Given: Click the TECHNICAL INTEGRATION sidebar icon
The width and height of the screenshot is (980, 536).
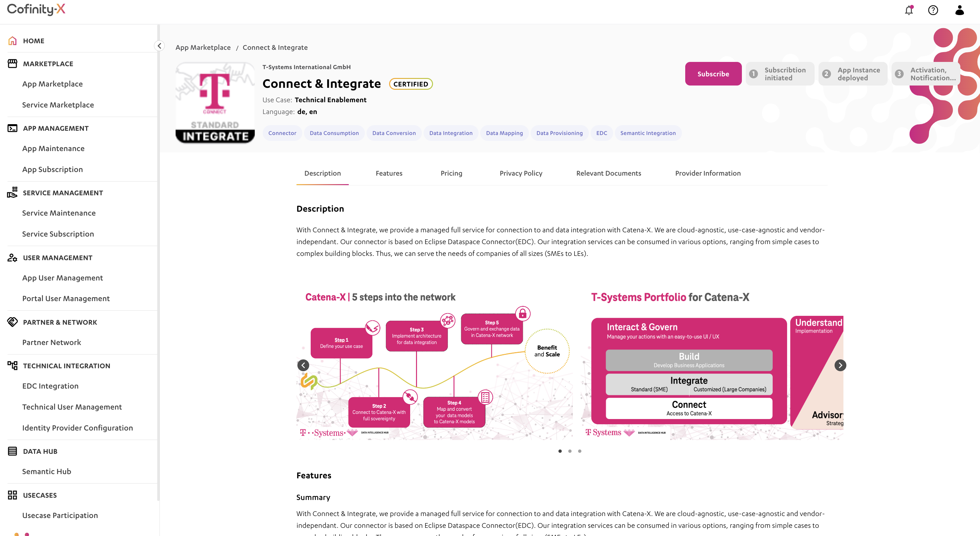Looking at the screenshot, I should (12, 365).
